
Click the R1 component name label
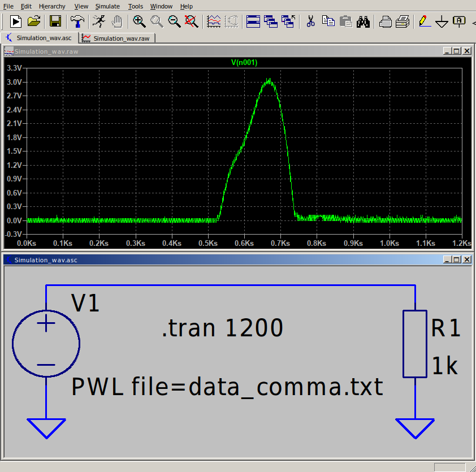445,328
